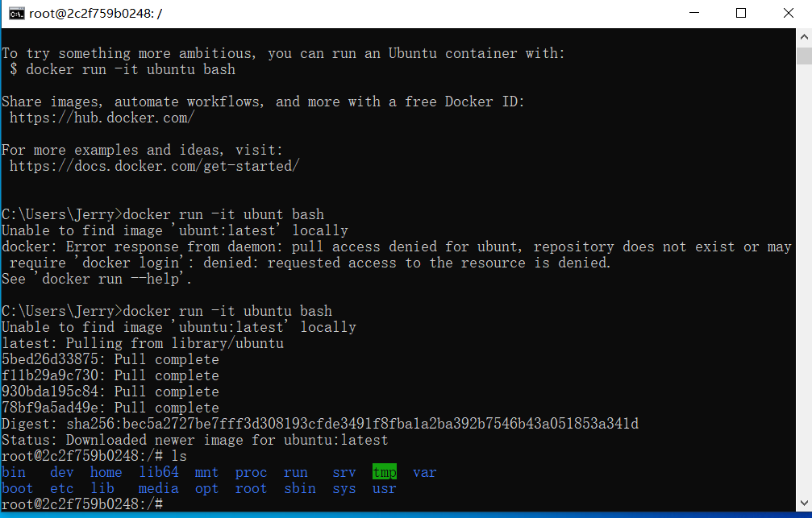
Task: Click the last empty prompt 'root@2c2f759b0248:/#'
Action: (x=82, y=504)
